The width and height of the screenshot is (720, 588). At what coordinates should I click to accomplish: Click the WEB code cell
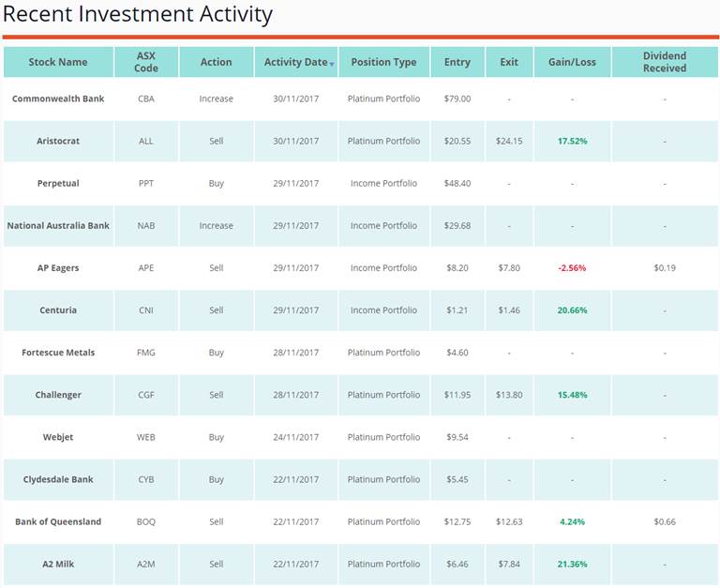(146, 437)
